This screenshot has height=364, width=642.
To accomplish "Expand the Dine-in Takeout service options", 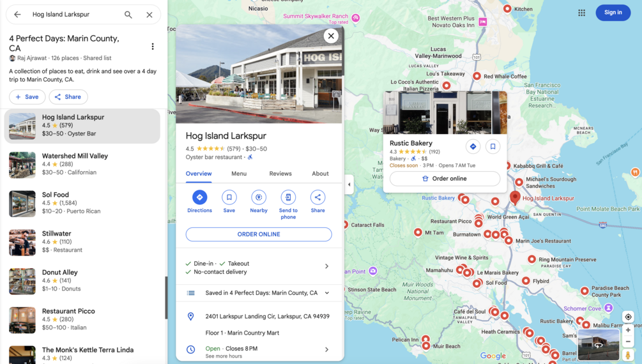I will (259, 266).
